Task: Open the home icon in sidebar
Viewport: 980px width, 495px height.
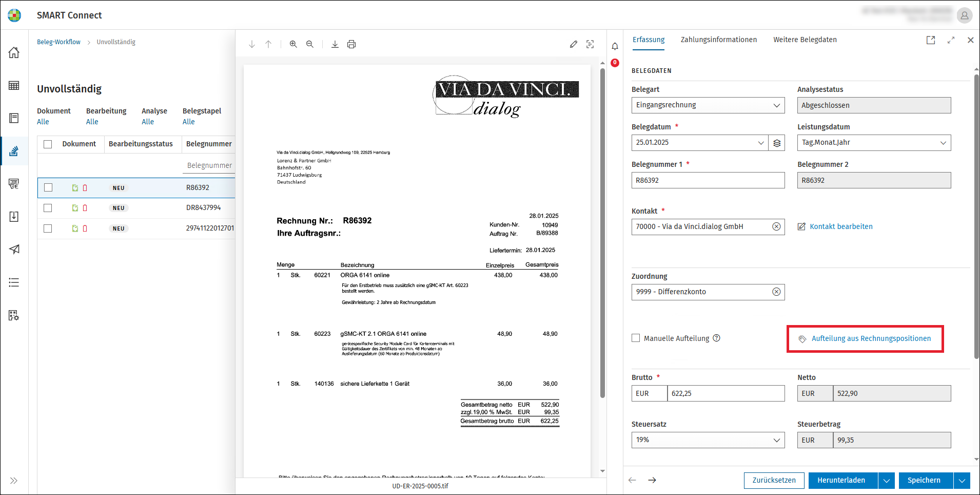Action: coord(14,52)
